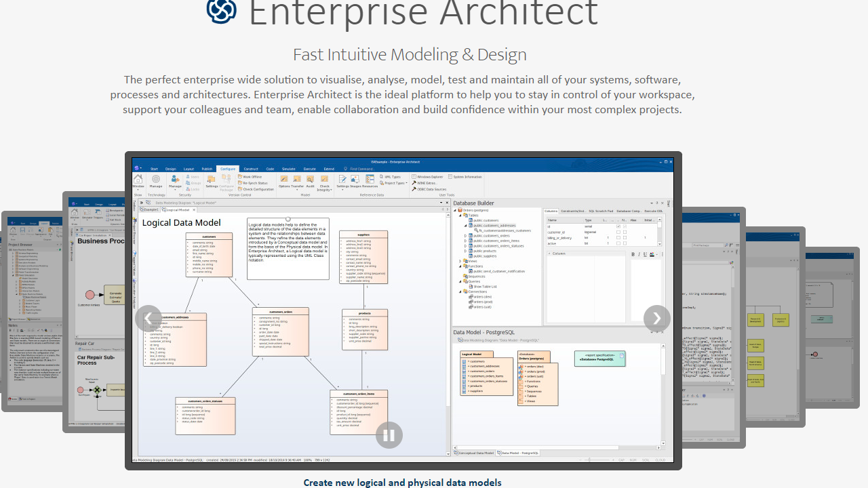Open the SQL Scratch Pad tab
Screen dimensions: 868x488
(601, 211)
